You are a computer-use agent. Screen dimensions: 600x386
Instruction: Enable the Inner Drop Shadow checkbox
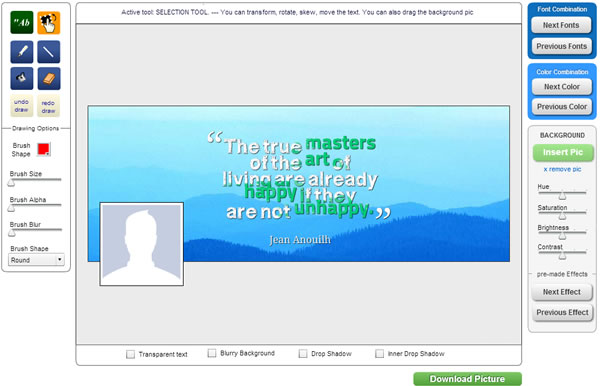click(379, 353)
